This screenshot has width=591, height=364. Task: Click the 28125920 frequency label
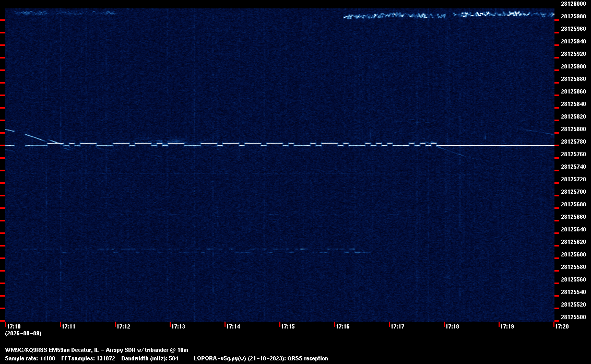(x=573, y=54)
